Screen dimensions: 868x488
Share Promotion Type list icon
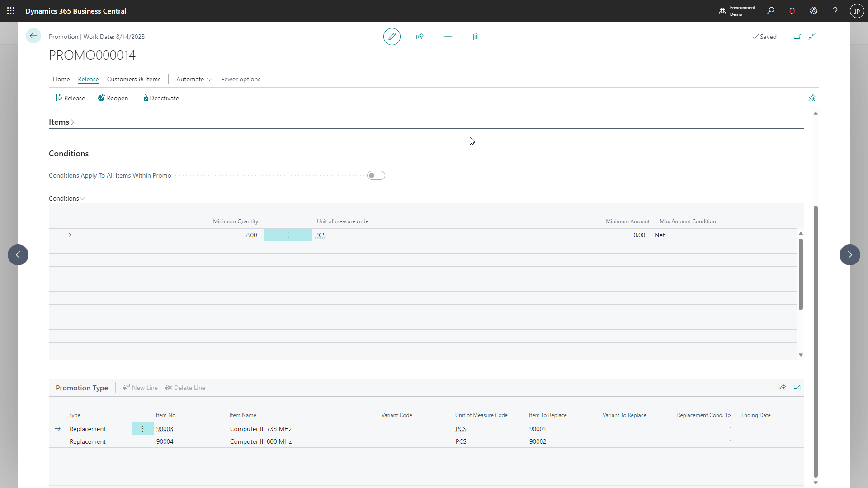tap(782, 388)
